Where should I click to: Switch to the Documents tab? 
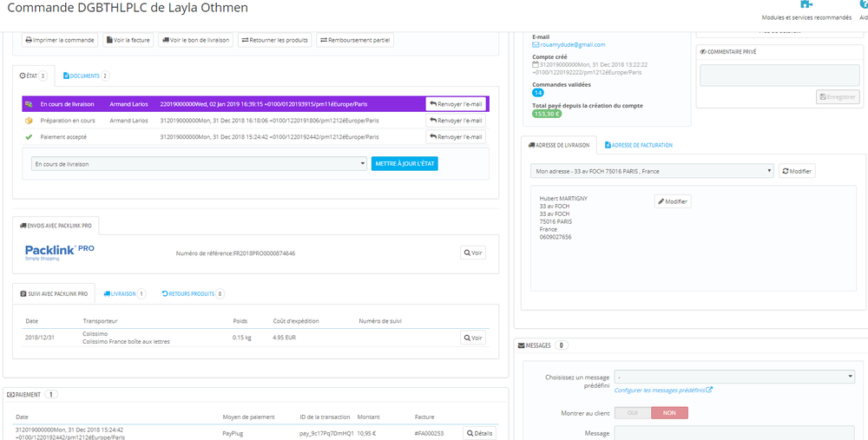tap(86, 76)
